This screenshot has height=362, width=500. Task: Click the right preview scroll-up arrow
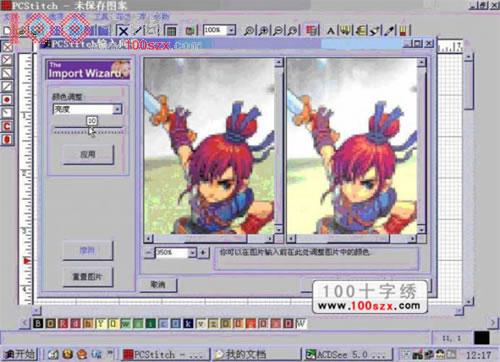coord(422,63)
